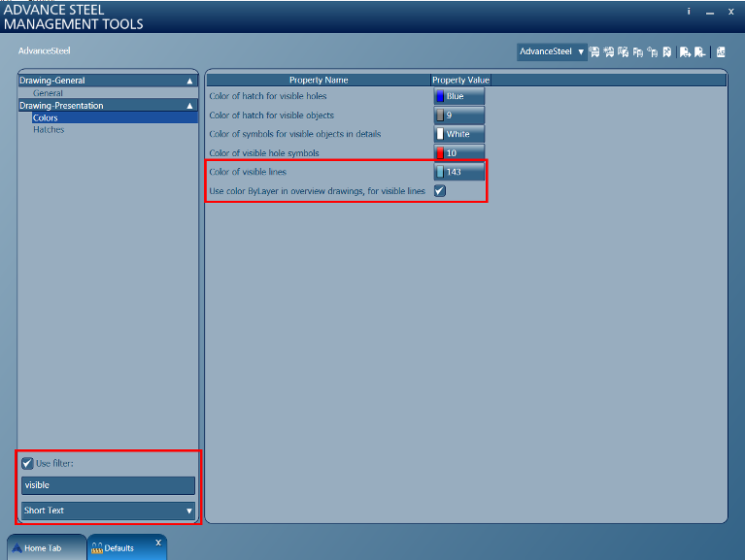Collapse the Drawing-Presentation section arrow

coord(189,106)
